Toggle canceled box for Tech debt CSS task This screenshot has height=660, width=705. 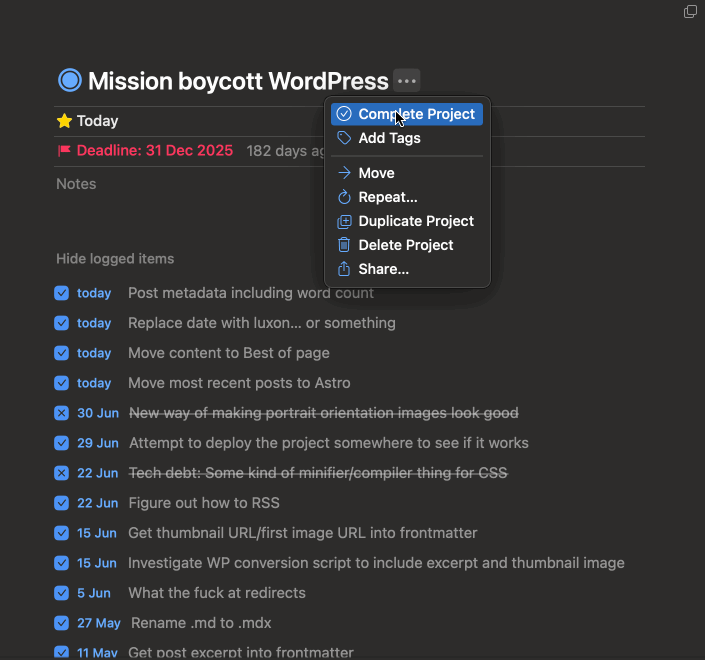pyautogui.click(x=62, y=473)
